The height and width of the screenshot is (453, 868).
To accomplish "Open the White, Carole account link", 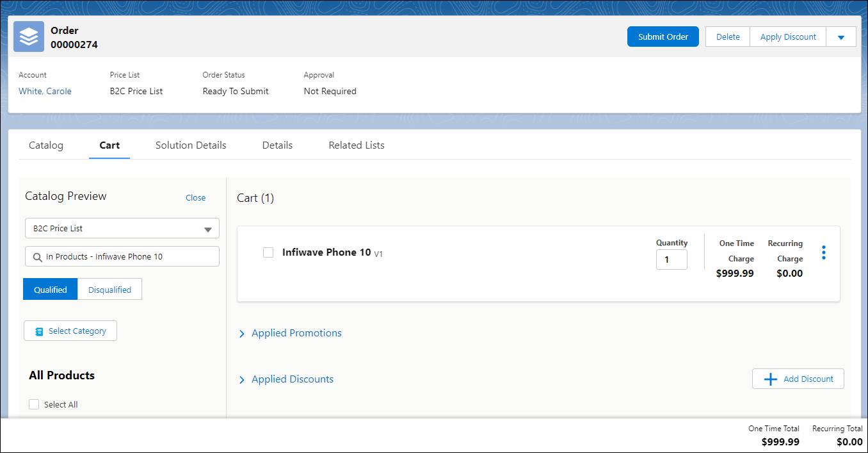I will tap(44, 91).
